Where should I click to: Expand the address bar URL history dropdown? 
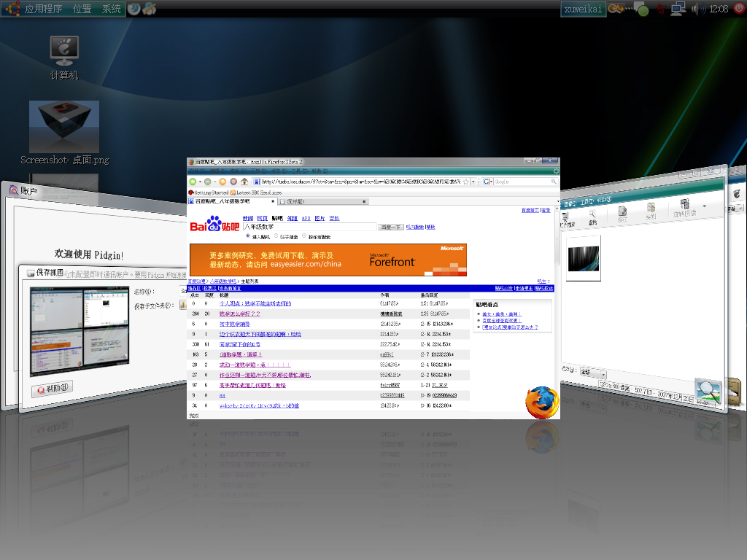473,182
